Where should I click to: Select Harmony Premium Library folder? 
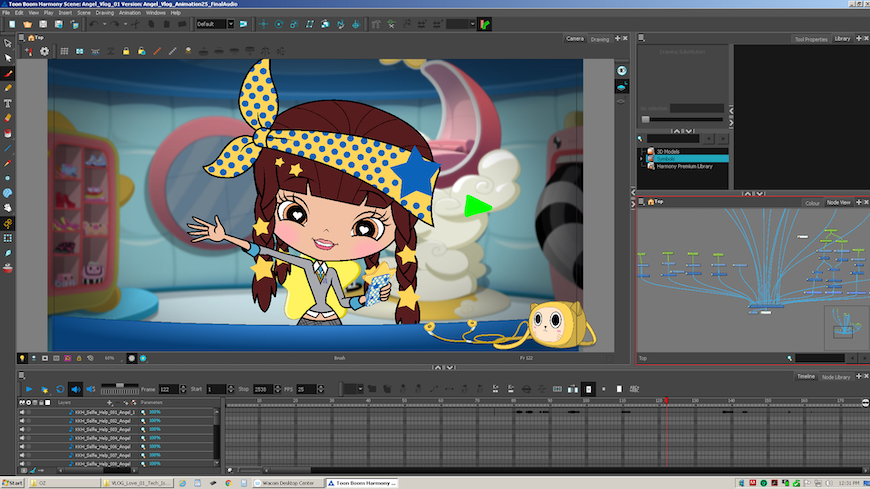[x=684, y=166]
